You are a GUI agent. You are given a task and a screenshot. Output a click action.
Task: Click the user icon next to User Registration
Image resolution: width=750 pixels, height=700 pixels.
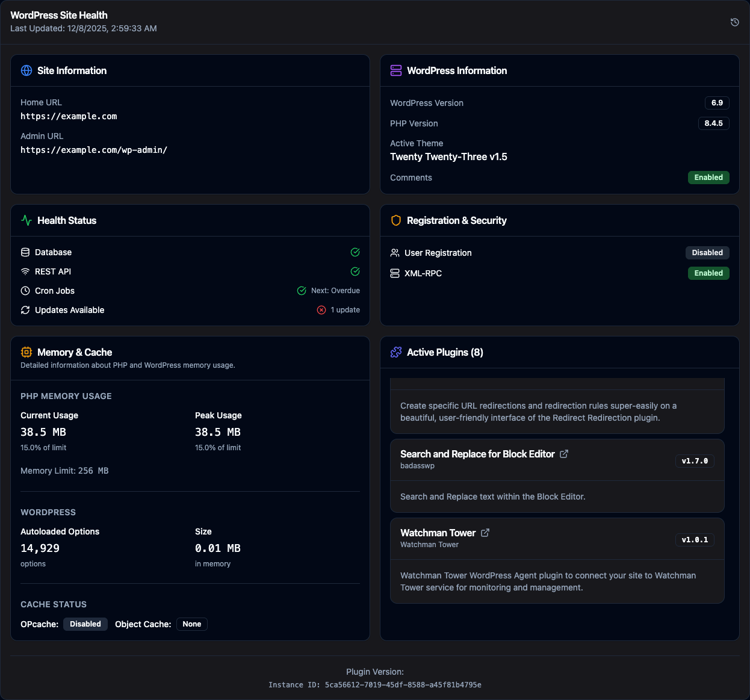(395, 253)
